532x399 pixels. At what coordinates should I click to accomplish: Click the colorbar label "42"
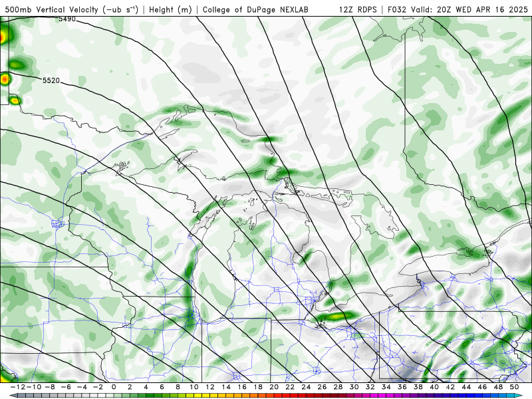(x=450, y=387)
